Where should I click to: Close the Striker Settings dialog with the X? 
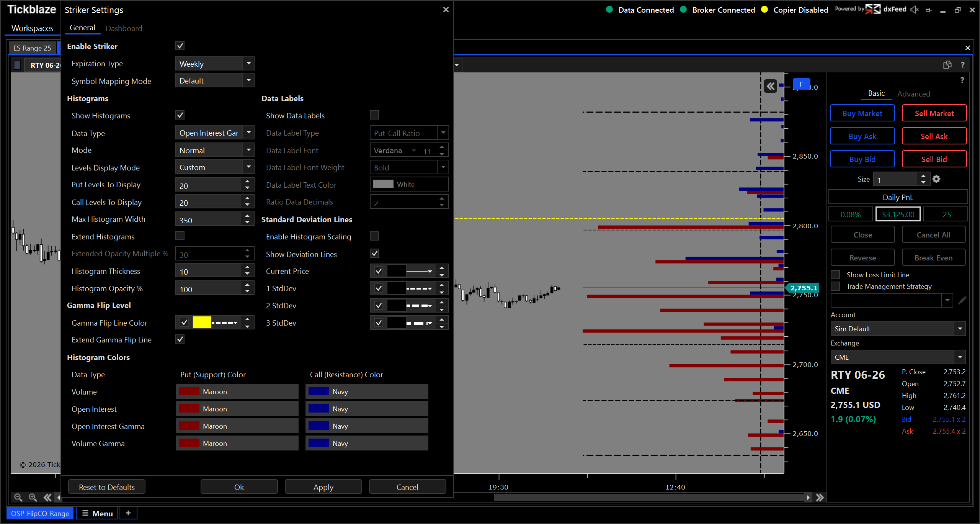point(446,10)
